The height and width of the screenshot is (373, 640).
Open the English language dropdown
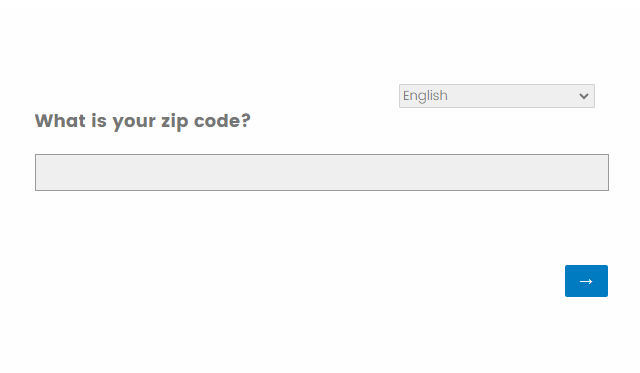pos(496,96)
